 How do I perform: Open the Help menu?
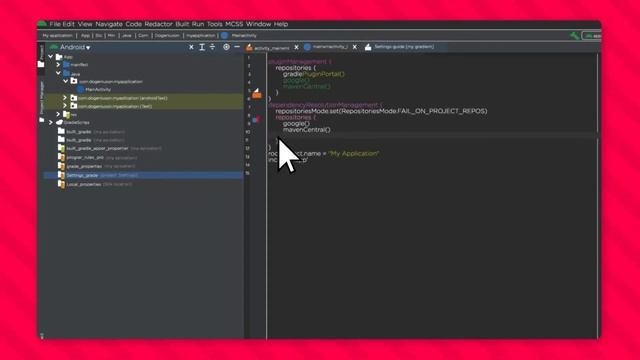tap(281, 24)
